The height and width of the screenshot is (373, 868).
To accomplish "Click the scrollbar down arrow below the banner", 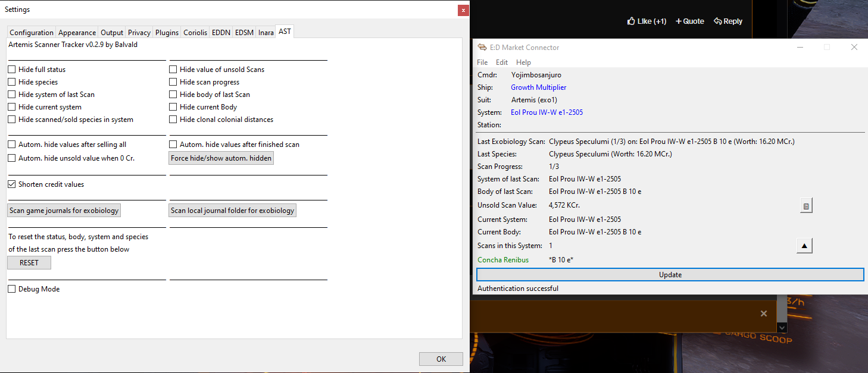I will pos(782,327).
